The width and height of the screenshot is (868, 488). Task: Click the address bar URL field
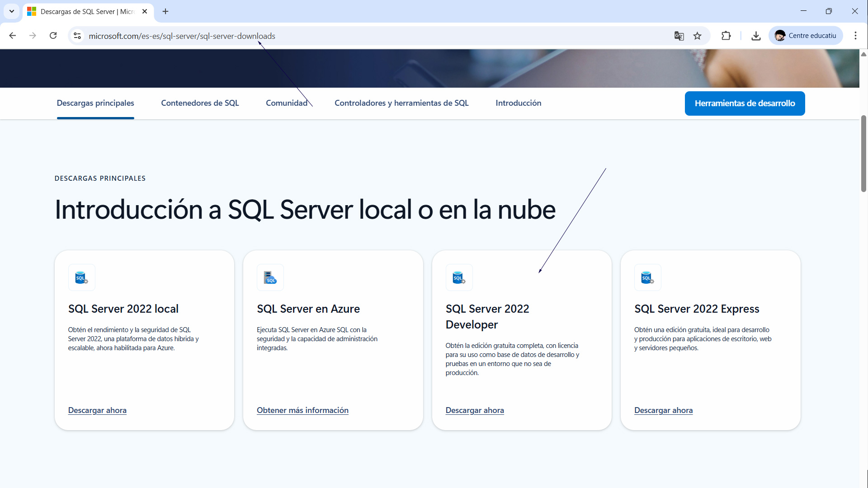tap(362, 36)
